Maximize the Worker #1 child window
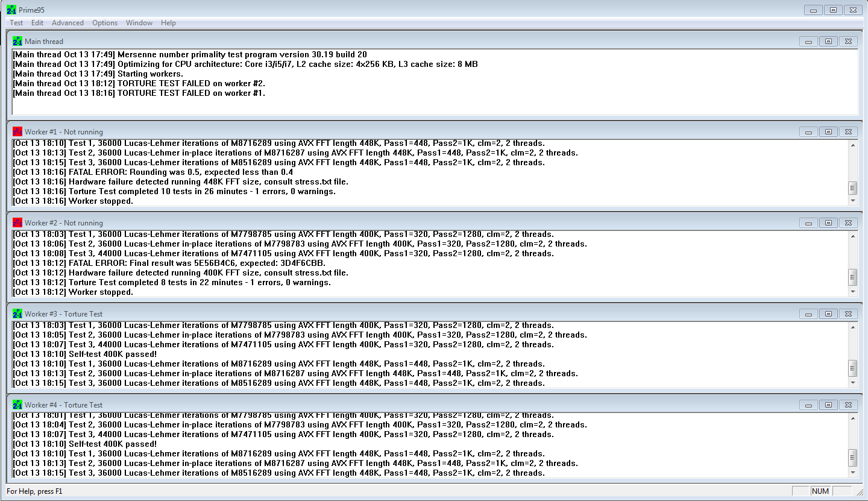The height and width of the screenshot is (501, 868). pos(829,132)
